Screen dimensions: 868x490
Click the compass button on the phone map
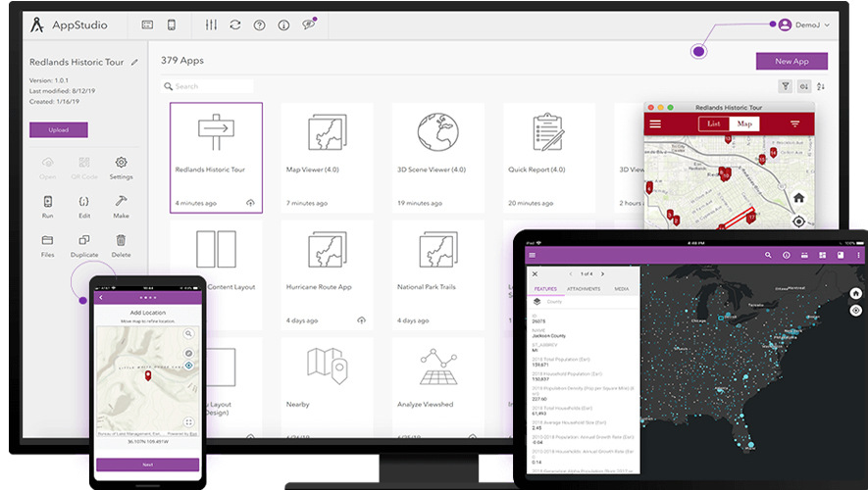point(188,354)
